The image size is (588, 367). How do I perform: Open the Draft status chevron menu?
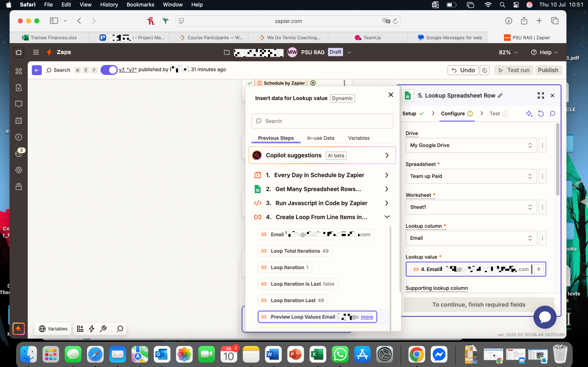(x=349, y=52)
